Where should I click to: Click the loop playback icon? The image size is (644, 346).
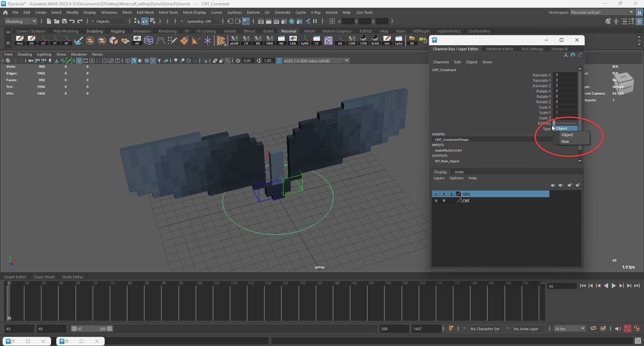[593, 329]
